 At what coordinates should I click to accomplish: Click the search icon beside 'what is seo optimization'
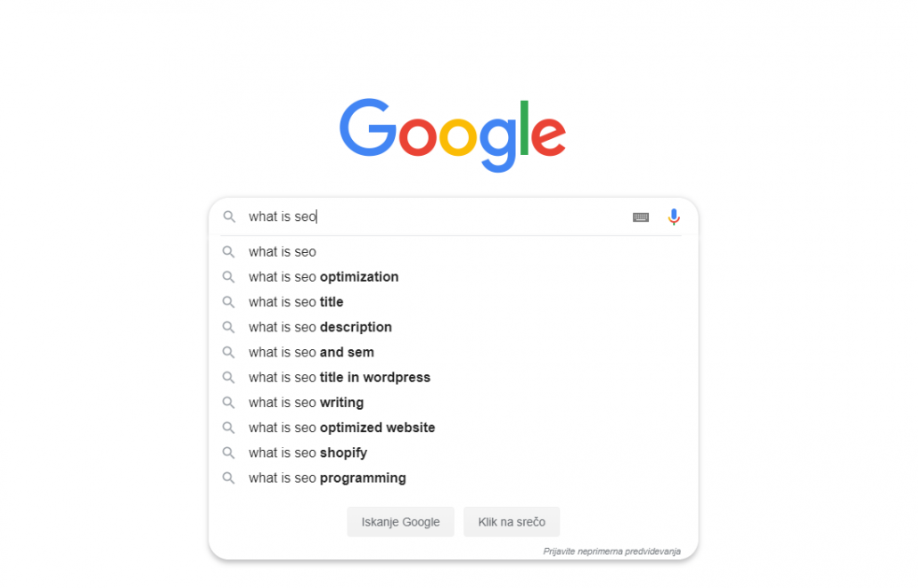click(x=228, y=277)
